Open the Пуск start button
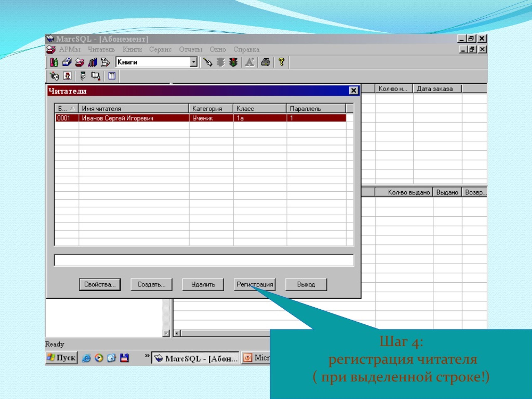This screenshot has width=532, height=399. [61, 358]
